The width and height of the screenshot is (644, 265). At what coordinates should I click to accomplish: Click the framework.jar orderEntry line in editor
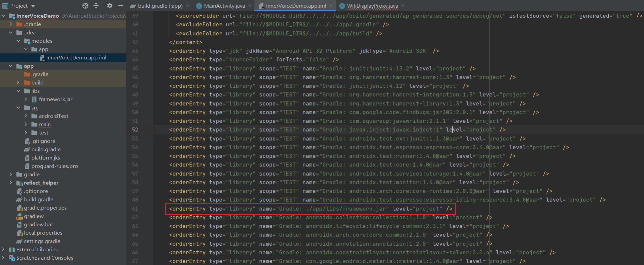(x=310, y=209)
